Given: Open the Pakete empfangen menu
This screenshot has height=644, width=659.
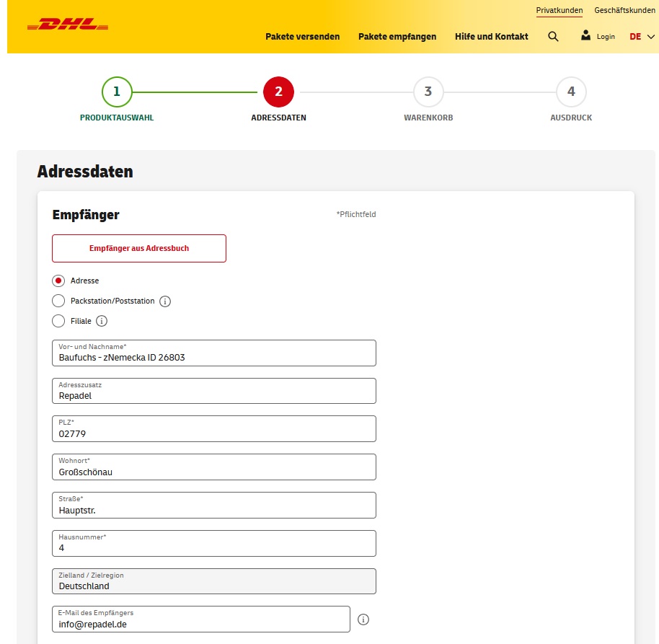Looking at the screenshot, I should 397,37.
